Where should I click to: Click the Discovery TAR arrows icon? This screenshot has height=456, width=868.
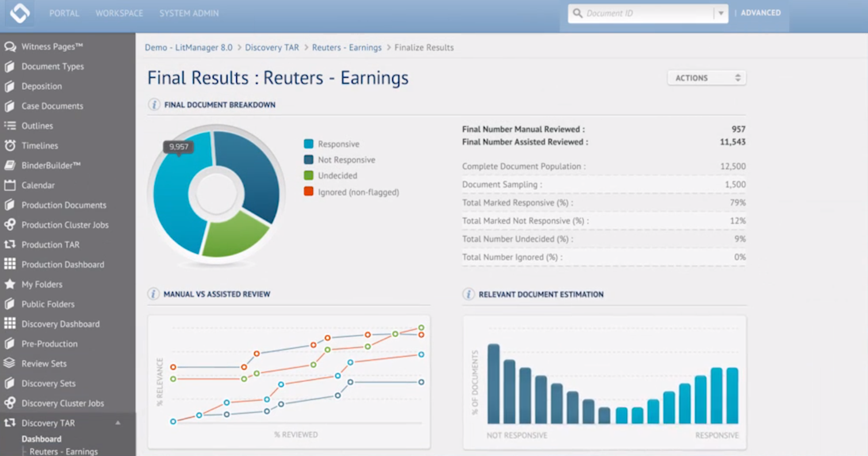[x=10, y=423]
